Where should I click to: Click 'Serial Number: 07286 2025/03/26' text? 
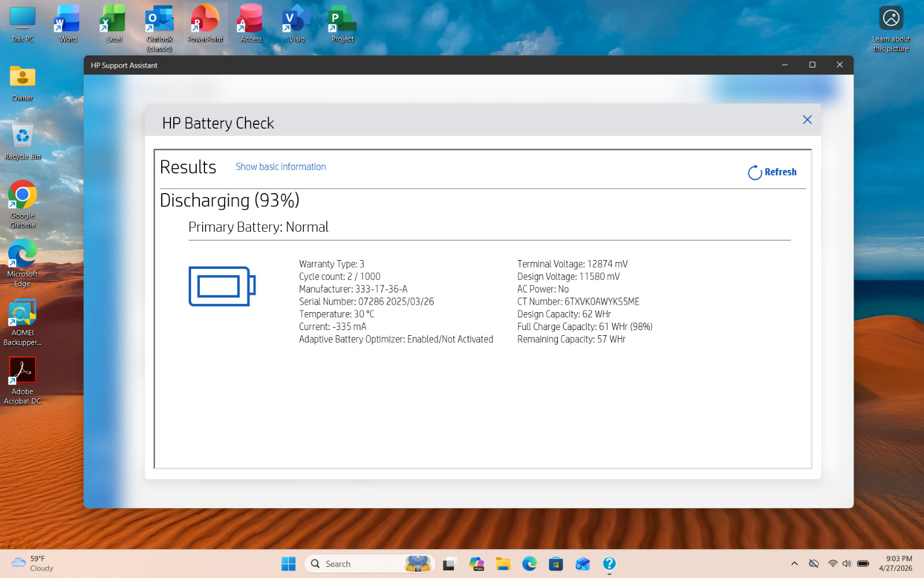point(367,302)
